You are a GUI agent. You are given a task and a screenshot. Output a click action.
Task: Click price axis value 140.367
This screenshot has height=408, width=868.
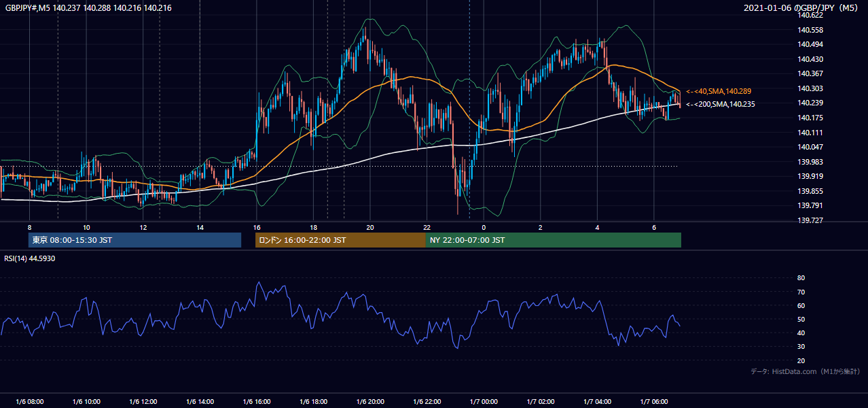pos(810,73)
